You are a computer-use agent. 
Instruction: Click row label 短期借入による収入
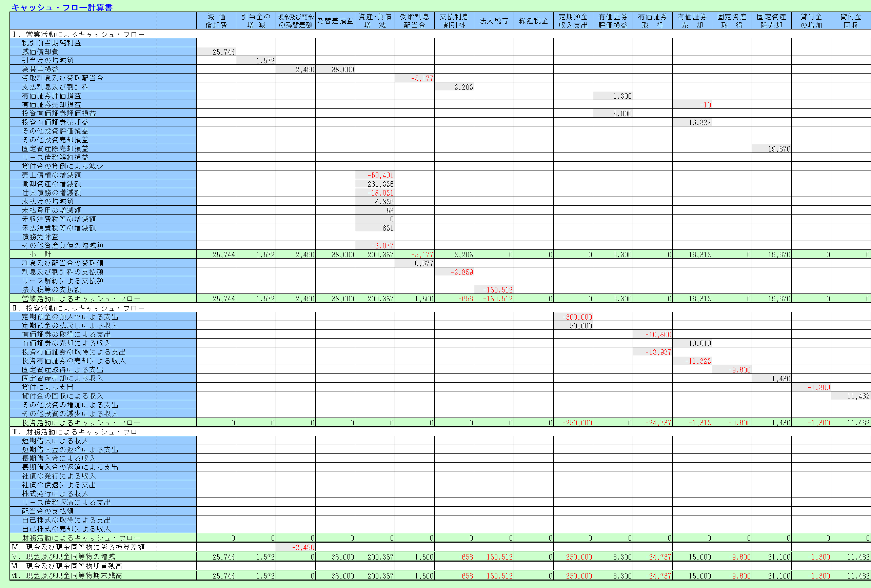point(55,441)
